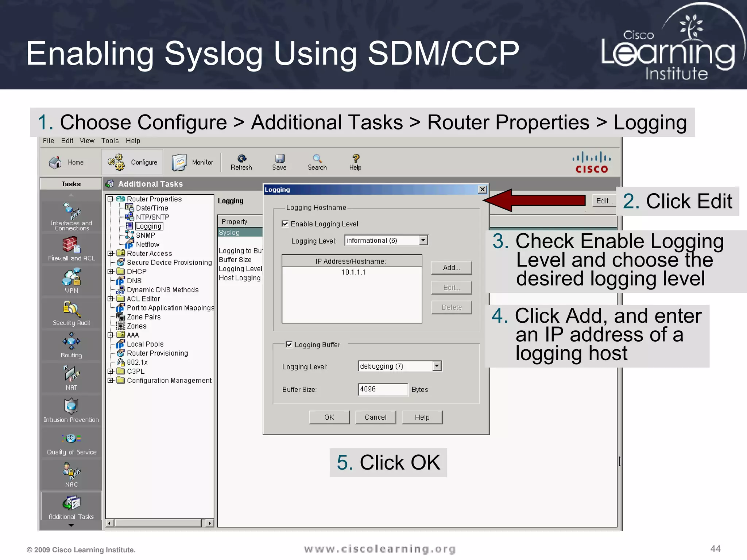
Task: Click tree horizontal scrollbar right arrow
Action: coord(209,523)
